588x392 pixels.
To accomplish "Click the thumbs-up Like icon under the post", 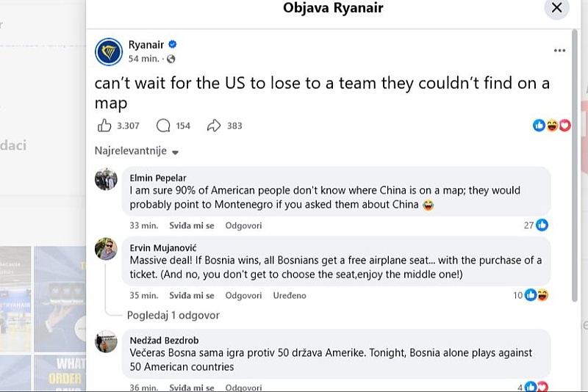I will pos(104,126).
